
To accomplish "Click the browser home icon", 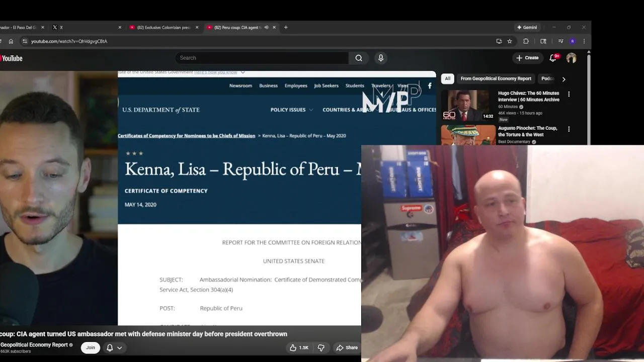I will pyautogui.click(x=11, y=41).
